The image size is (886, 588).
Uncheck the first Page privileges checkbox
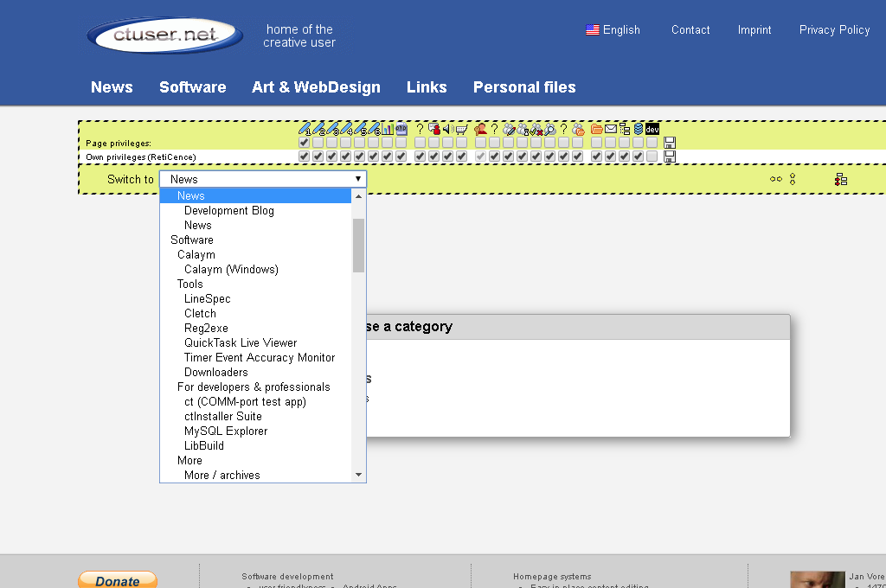click(304, 143)
